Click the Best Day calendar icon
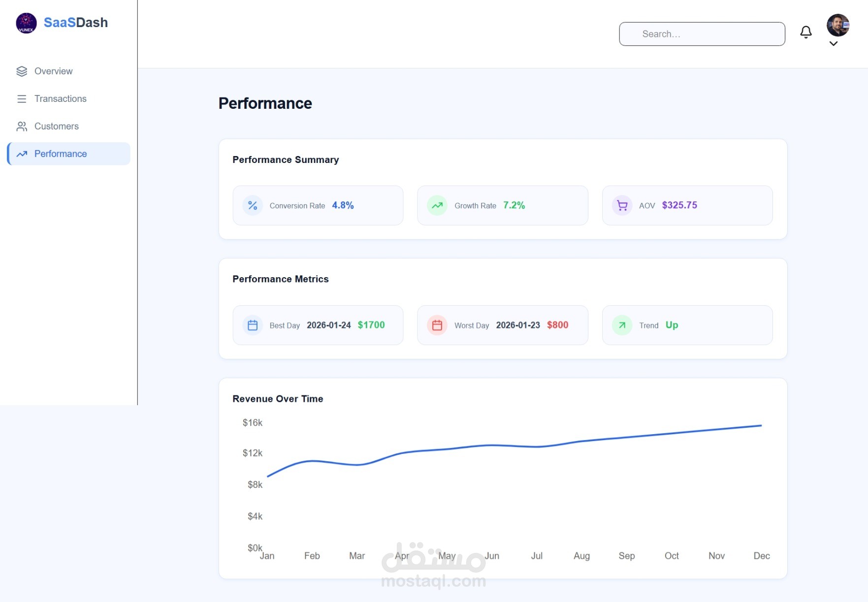 click(253, 325)
